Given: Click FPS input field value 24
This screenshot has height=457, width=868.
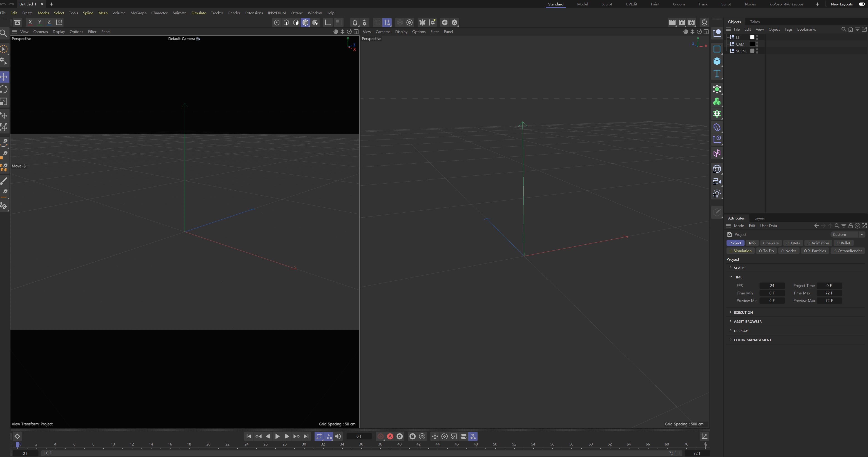Looking at the screenshot, I should [x=772, y=285].
